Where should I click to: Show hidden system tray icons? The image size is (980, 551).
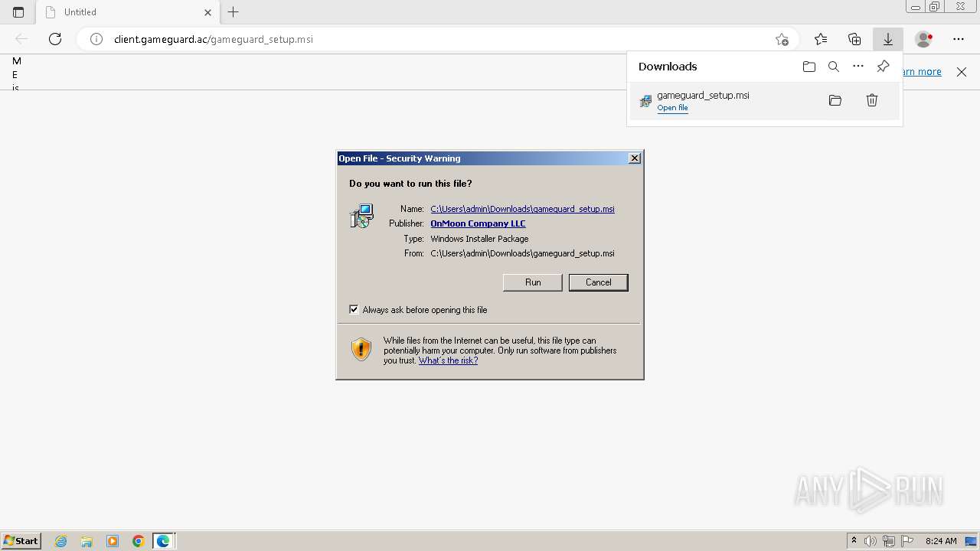point(854,541)
